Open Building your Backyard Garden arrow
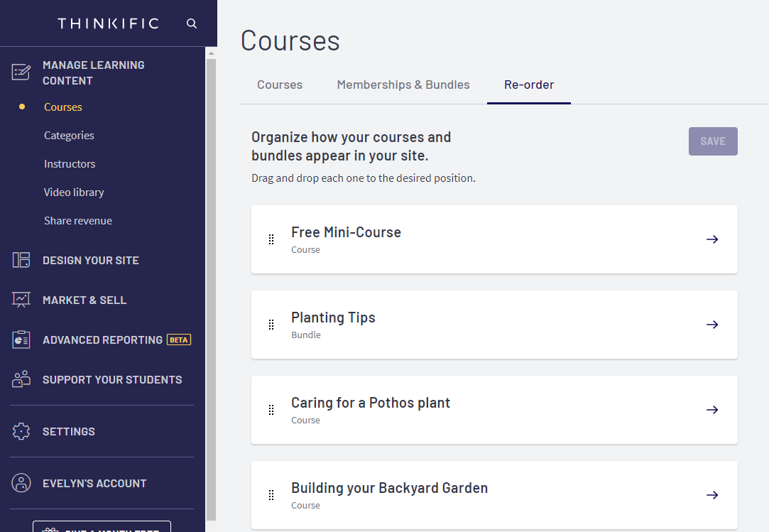This screenshot has width=769, height=532. pos(712,495)
